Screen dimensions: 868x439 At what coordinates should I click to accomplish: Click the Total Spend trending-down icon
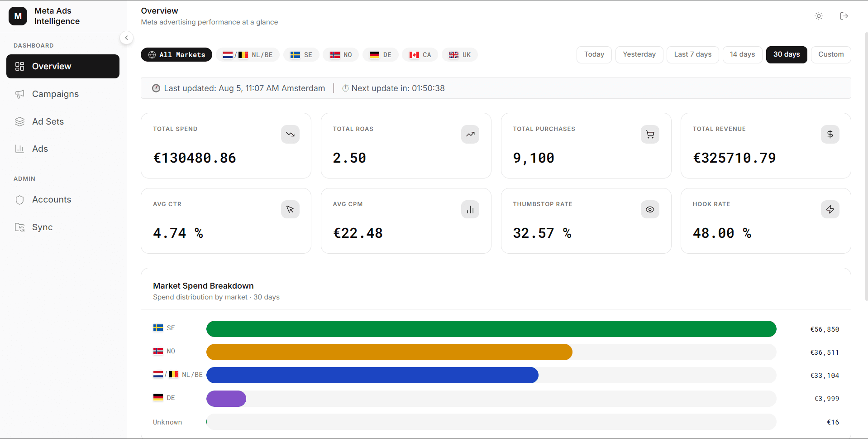290,134
